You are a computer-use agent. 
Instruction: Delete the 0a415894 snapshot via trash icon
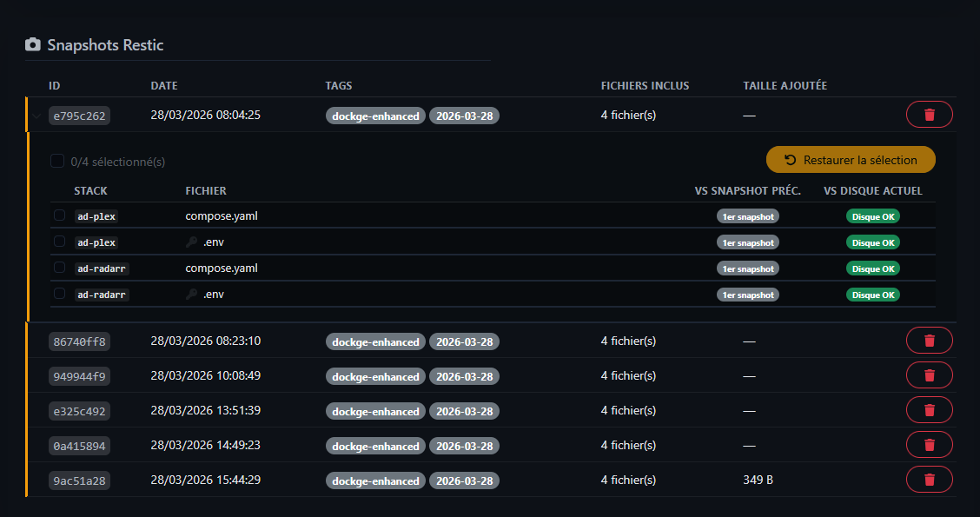(929, 445)
